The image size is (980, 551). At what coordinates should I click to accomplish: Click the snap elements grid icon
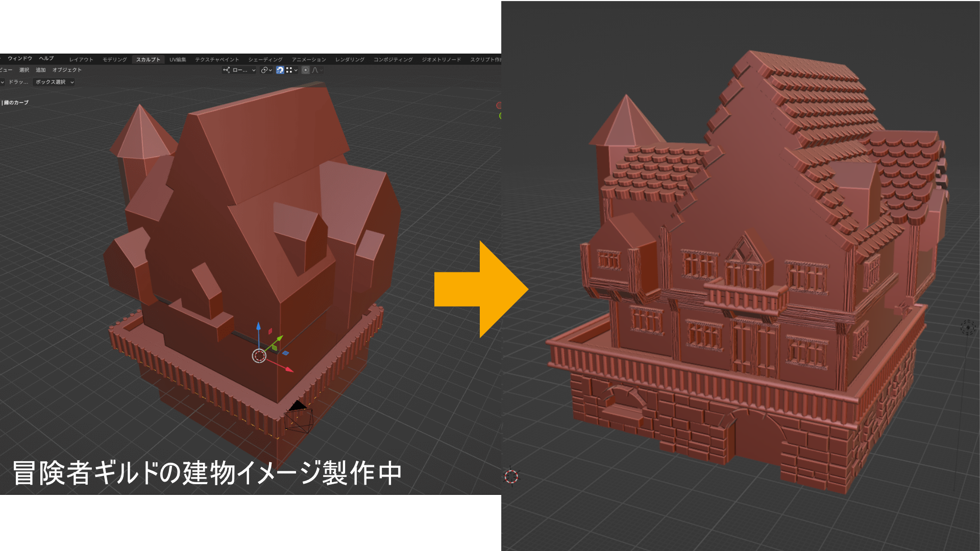pos(289,70)
